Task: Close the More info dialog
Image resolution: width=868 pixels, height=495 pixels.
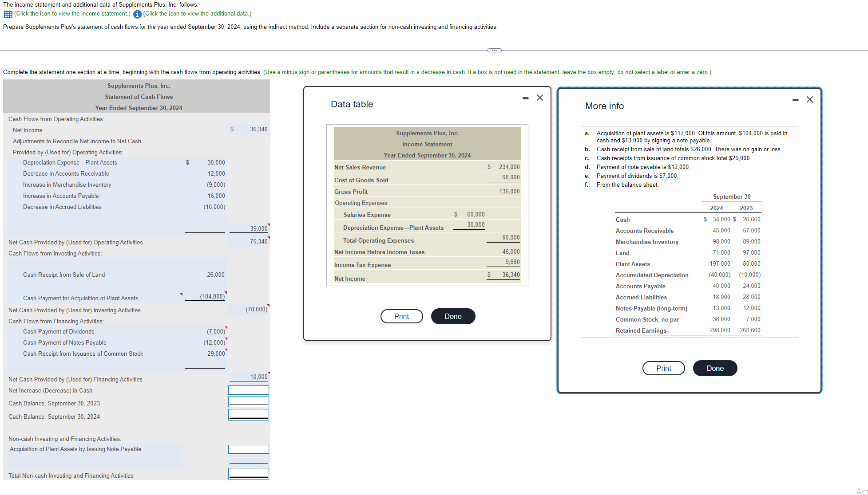Action: 810,99
